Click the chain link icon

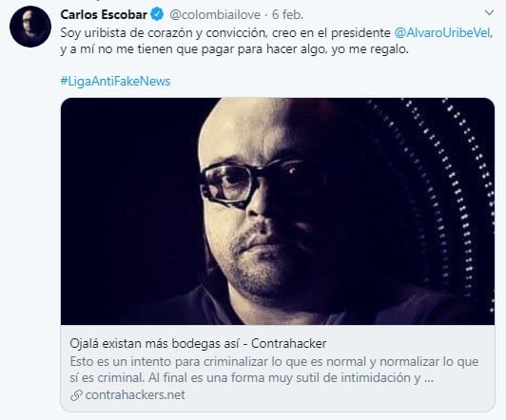pos(76,395)
